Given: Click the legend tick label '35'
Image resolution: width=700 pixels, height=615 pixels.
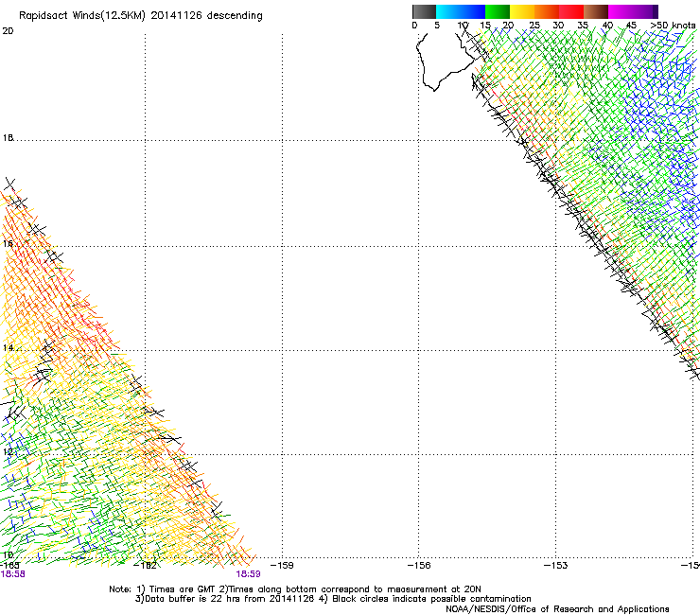Looking at the screenshot, I should pos(583,26).
